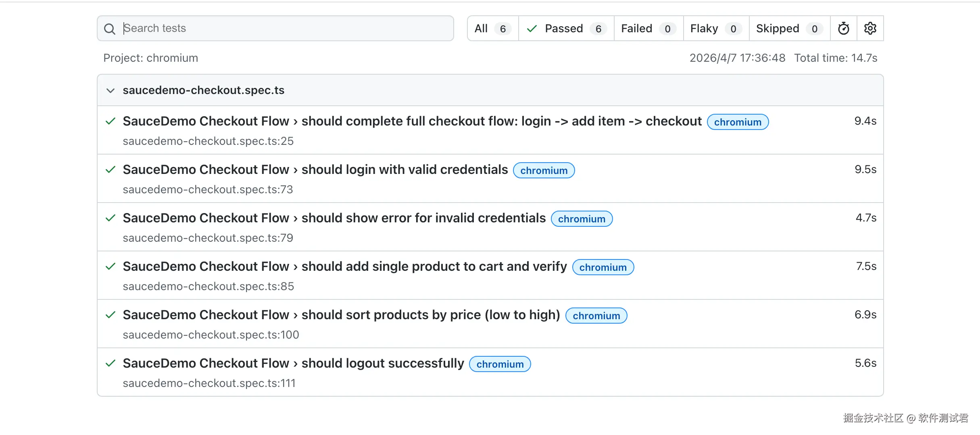Focus the Search tests input field

click(286, 29)
